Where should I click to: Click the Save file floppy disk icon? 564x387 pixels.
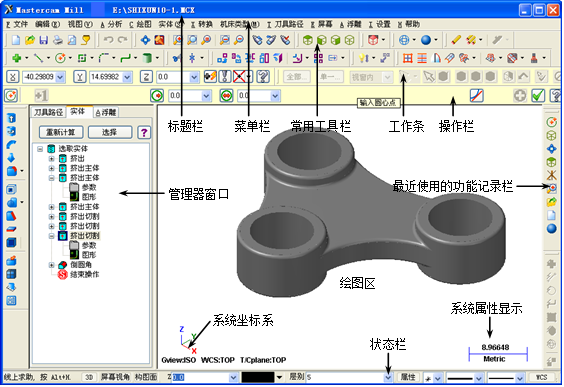(x=44, y=40)
